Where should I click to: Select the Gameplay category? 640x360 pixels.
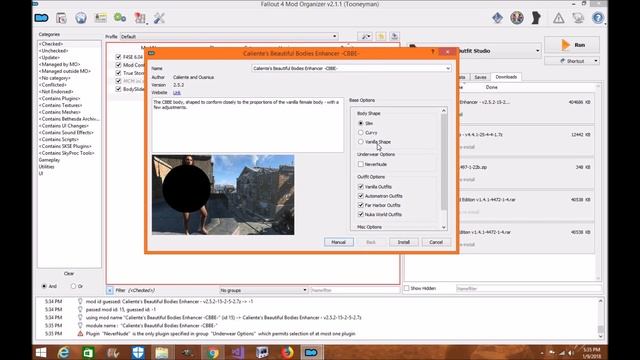coord(49,160)
